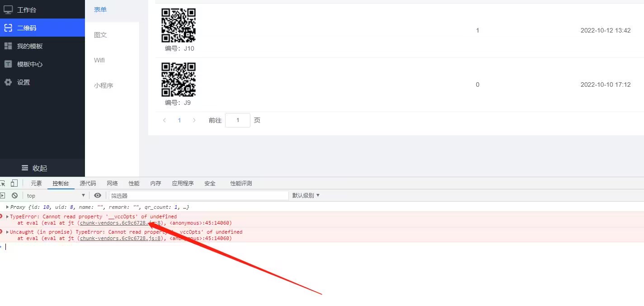Select the 二维码 sidebar item
This screenshot has height=306, width=644.
coord(42,28)
